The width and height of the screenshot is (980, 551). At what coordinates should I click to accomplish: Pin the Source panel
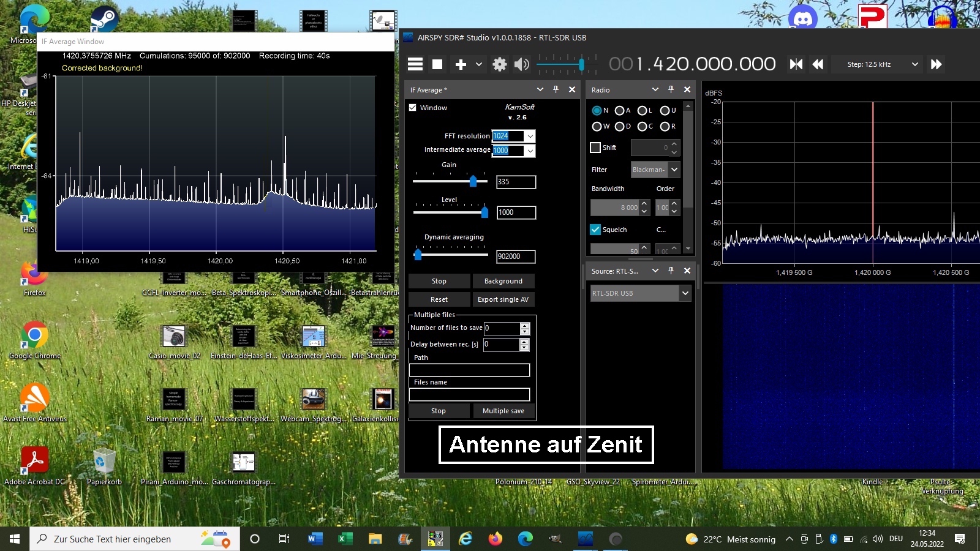click(671, 271)
